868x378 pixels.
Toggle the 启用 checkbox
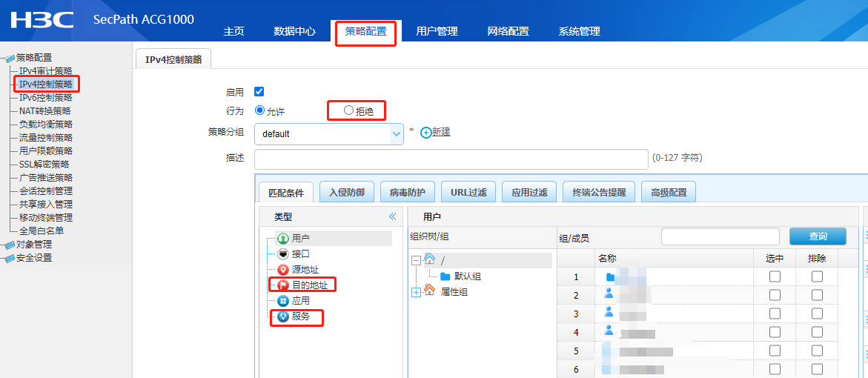[259, 91]
